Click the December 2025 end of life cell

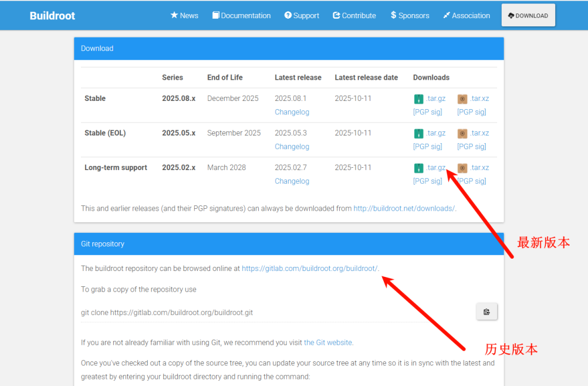(233, 98)
